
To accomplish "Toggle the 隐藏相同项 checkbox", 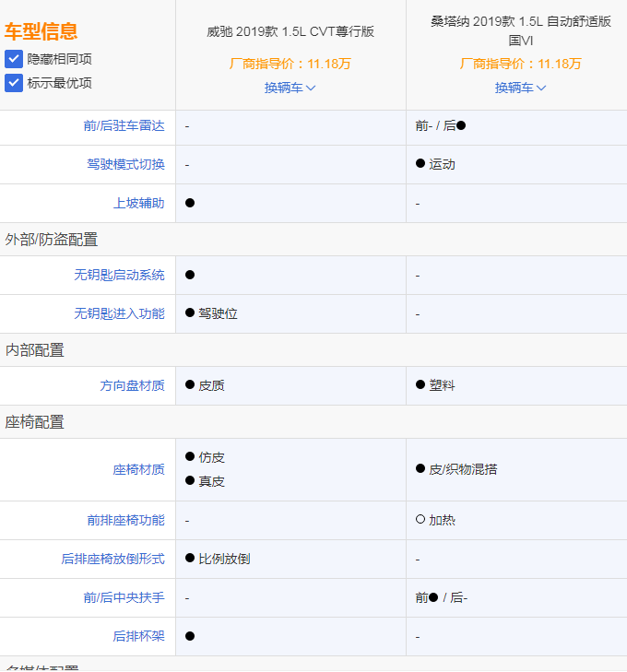I will pyautogui.click(x=14, y=59).
